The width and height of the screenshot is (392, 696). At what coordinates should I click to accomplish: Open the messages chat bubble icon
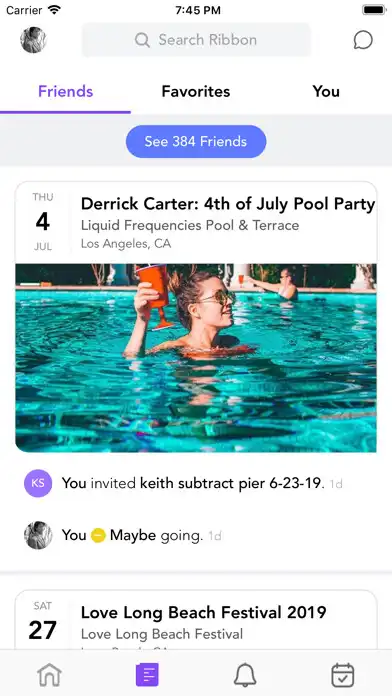click(363, 40)
